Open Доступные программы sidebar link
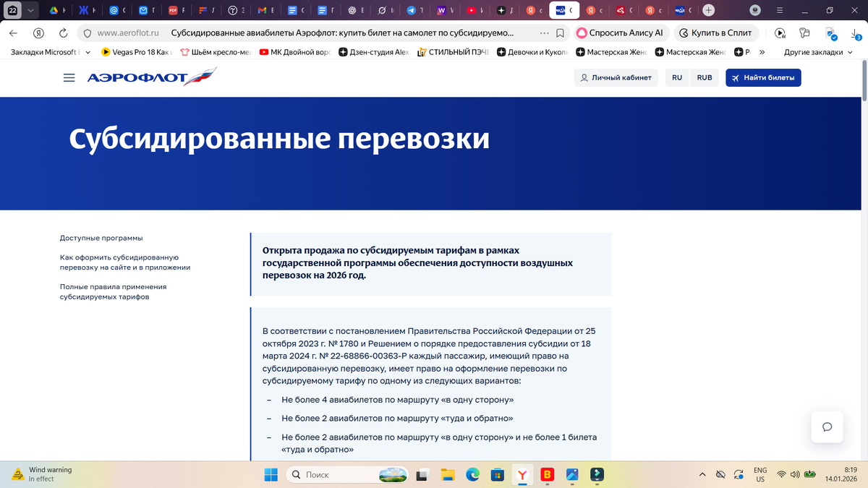Screen dimensions: 868x488 (101, 238)
